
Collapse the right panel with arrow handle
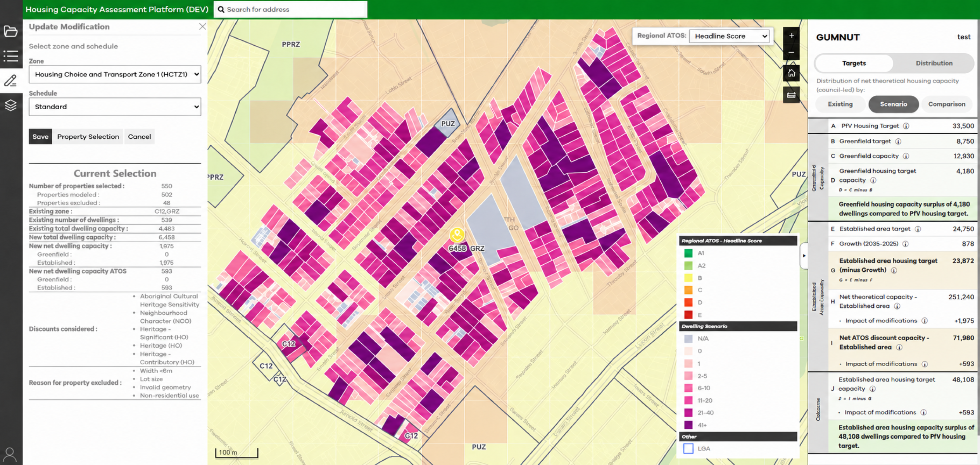pos(804,256)
